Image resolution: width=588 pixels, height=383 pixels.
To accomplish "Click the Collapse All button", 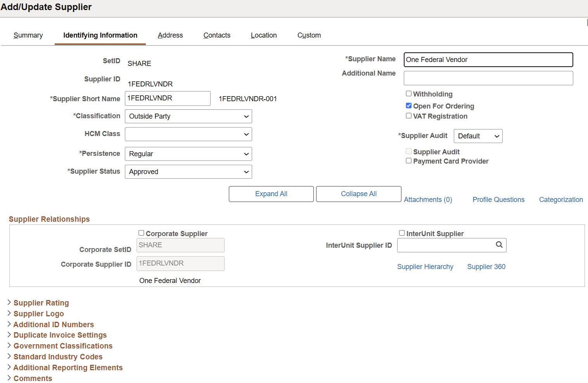I will pyautogui.click(x=358, y=194).
